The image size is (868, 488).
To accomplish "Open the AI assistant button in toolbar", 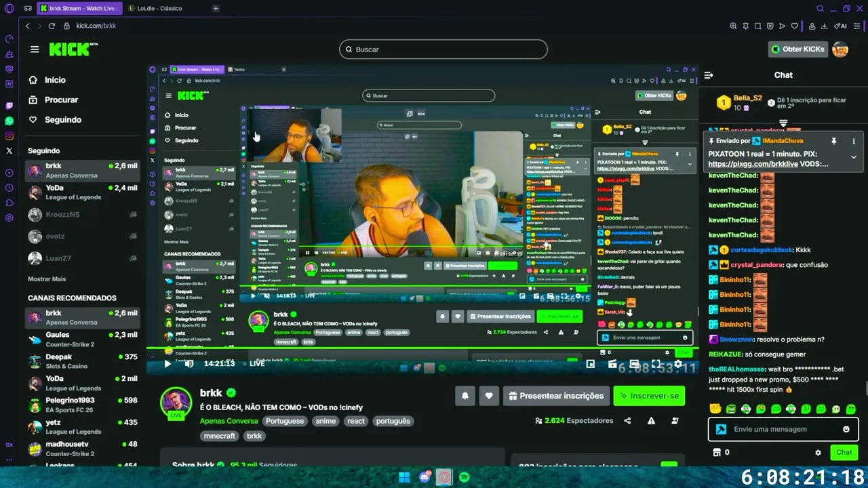I will point(841,26).
